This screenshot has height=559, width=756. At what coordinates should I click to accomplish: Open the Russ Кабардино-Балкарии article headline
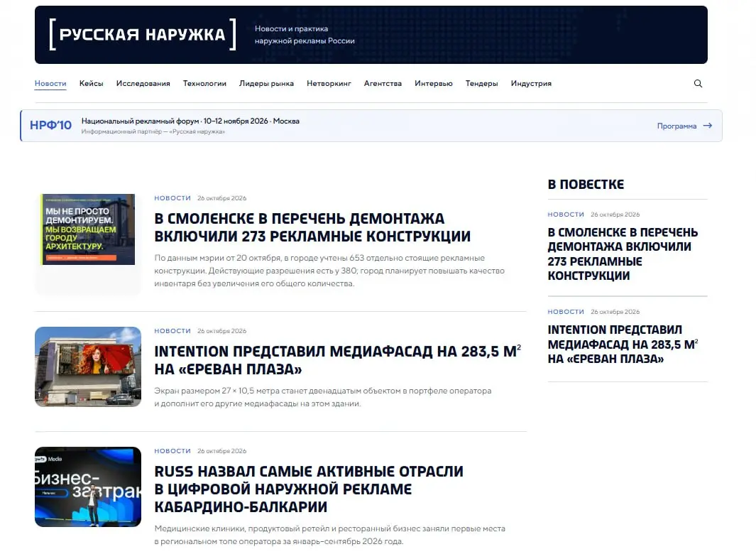pyautogui.click(x=309, y=489)
